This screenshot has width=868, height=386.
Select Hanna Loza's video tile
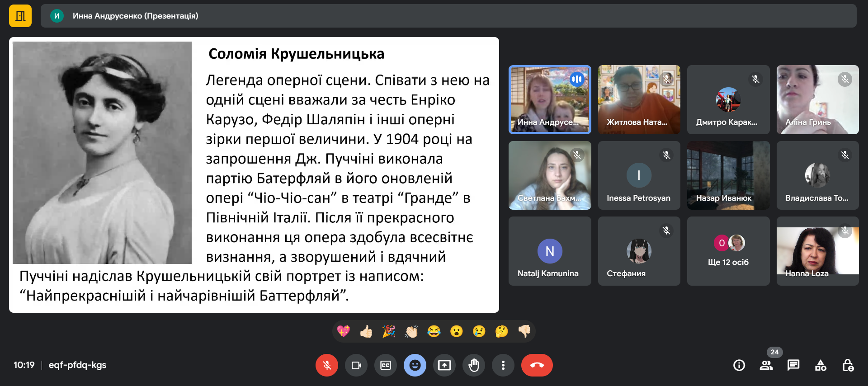[817, 251]
